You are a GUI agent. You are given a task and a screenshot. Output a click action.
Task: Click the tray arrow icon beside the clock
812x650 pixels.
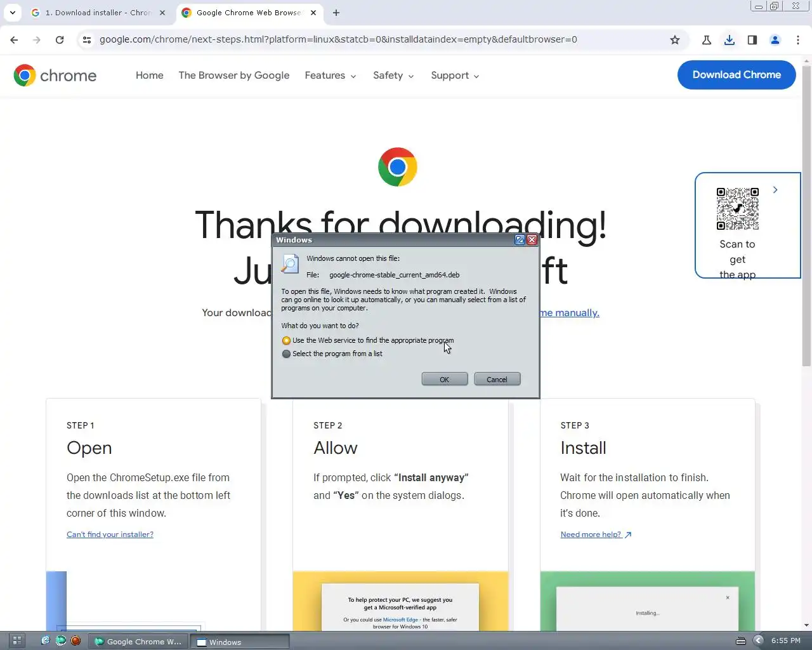pyautogui.click(x=758, y=640)
